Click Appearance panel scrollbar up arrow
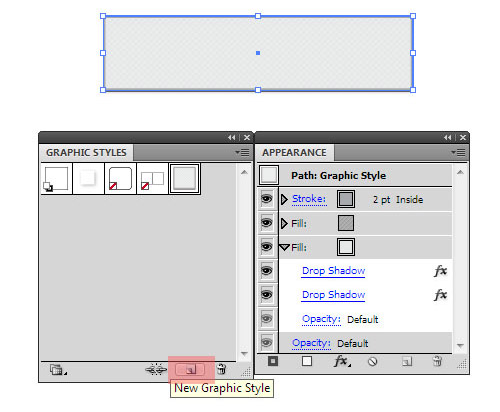The width and height of the screenshot is (500, 412). (x=460, y=172)
